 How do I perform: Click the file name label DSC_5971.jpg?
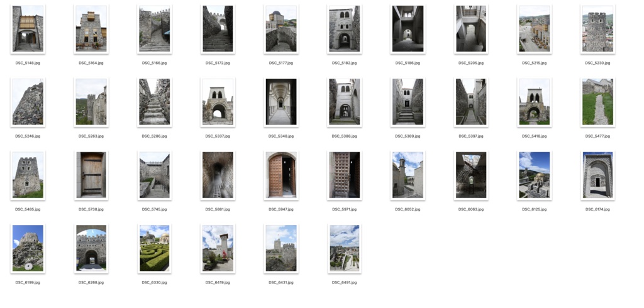point(344,209)
